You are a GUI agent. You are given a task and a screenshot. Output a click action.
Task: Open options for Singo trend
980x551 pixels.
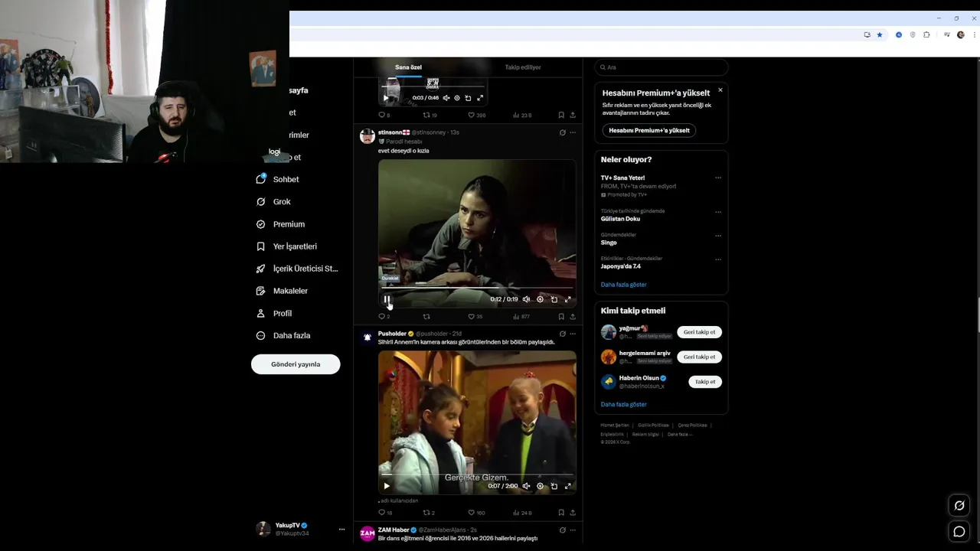pyautogui.click(x=718, y=236)
